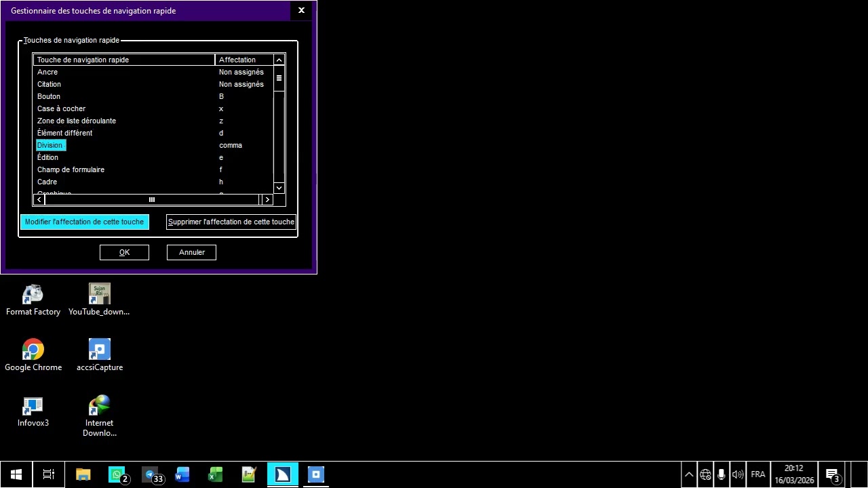
Task: Open the volume control tray icon
Action: [x=738, y=474]
